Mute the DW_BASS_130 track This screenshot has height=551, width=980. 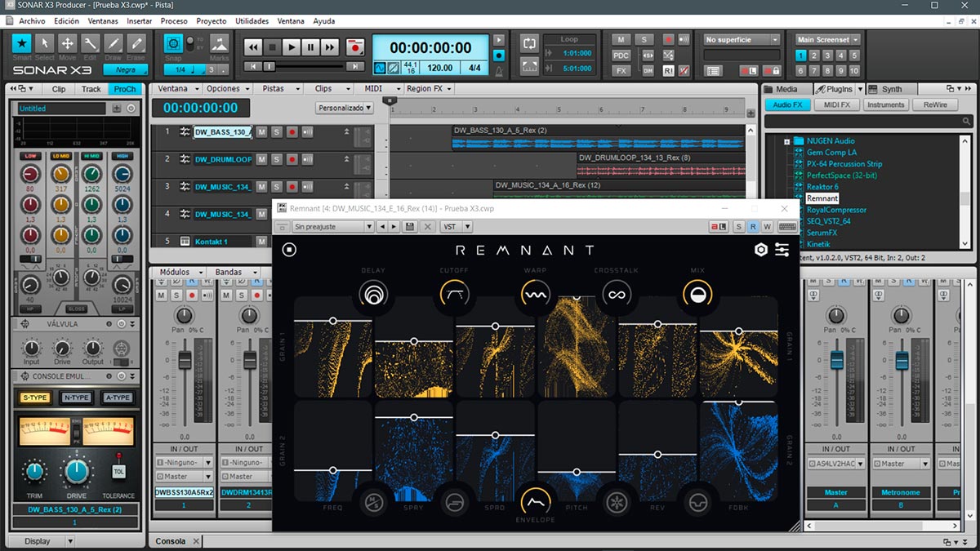(262, 131)
